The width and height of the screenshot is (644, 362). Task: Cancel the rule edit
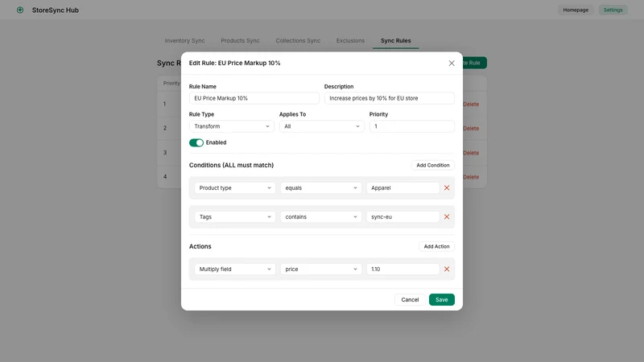(410, 299)
